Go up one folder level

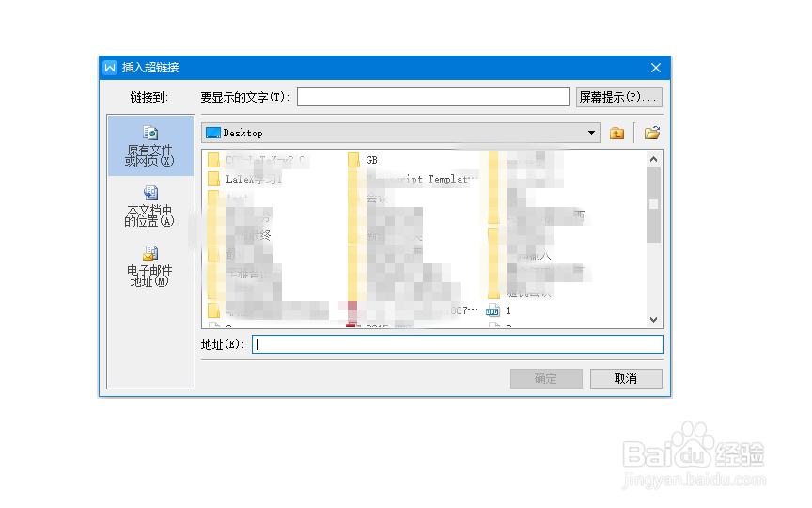tap(617, 134)
